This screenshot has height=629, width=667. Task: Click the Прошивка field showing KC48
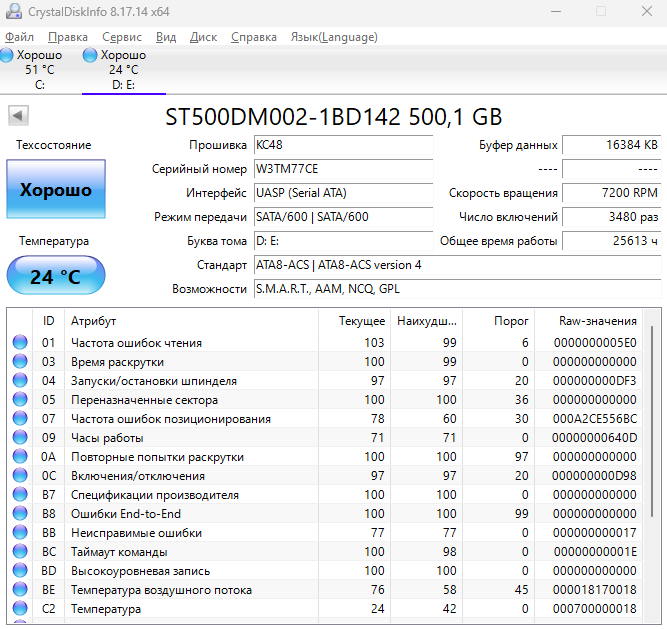[343, 145]
